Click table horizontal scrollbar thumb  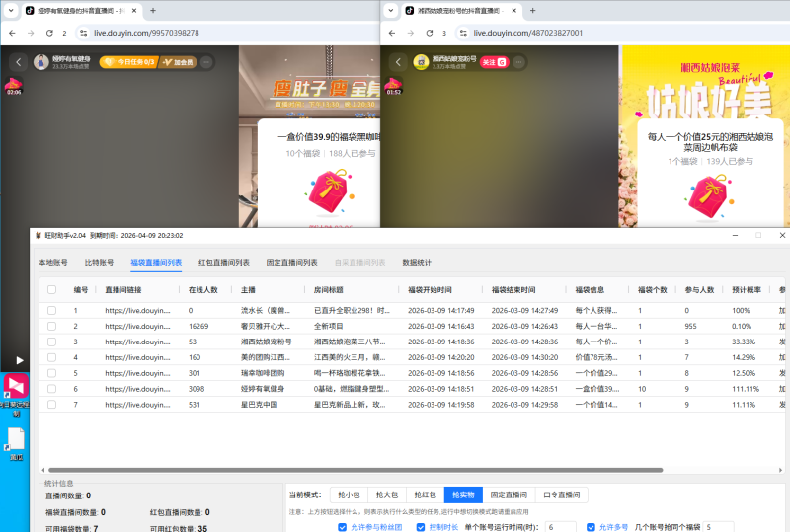355,470
